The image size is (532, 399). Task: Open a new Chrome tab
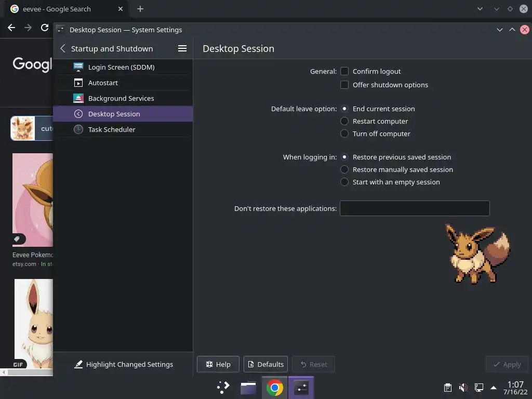coord(140,9)
